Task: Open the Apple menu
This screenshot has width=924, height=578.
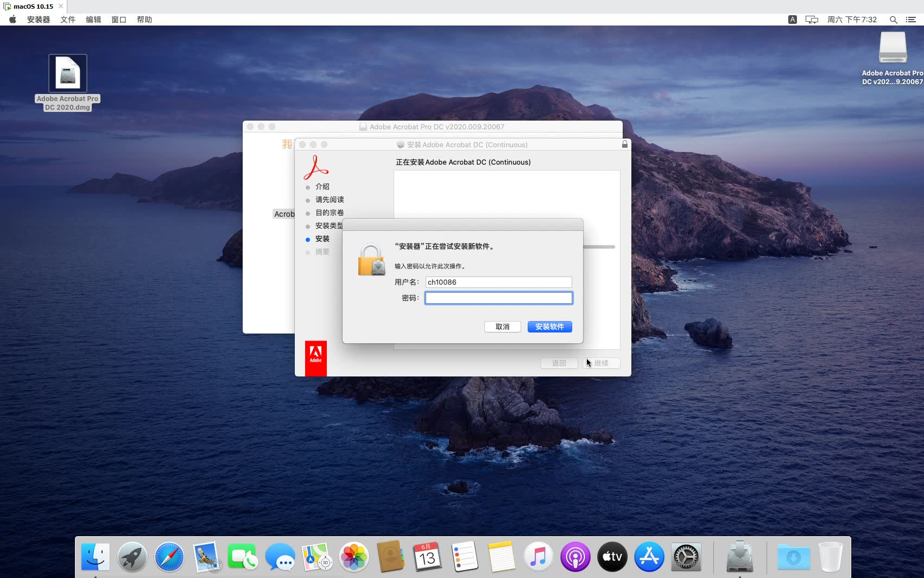Action: (x=12, y=20)
